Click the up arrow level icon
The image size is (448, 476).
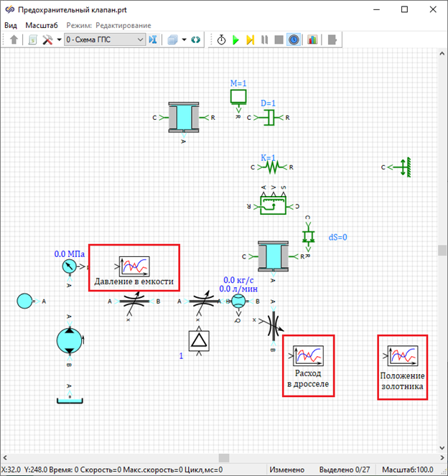pyautogui.click(x=14, y=39)
